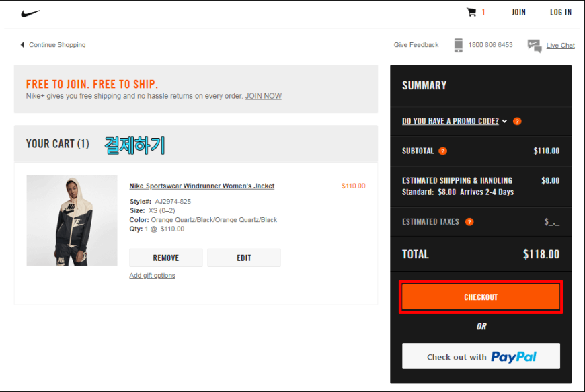
Task: Show the Estimated Taxes help icon
Action: (x=469, y=221)
